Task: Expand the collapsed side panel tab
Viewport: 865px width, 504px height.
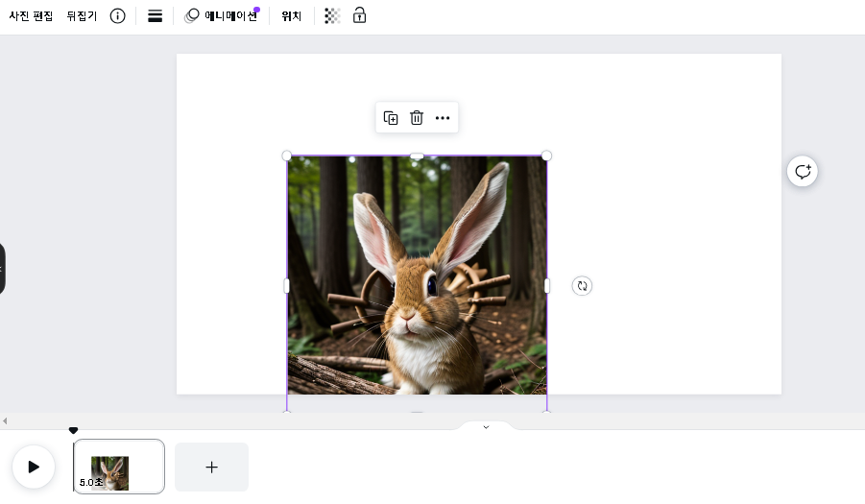Action: [x=2, y=269]
